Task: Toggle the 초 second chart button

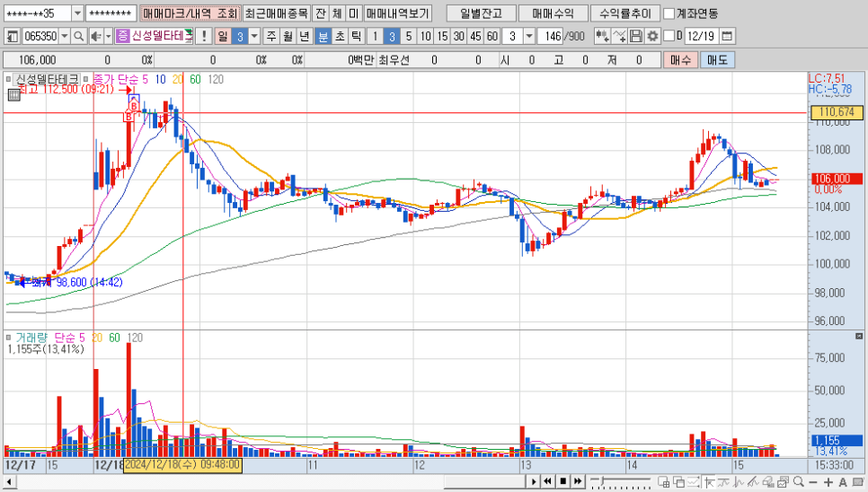Action: coord(340,36)
